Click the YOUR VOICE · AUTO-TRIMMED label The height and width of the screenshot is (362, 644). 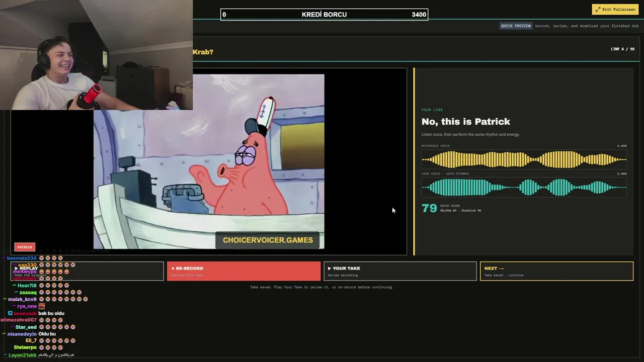click(445, 173)
